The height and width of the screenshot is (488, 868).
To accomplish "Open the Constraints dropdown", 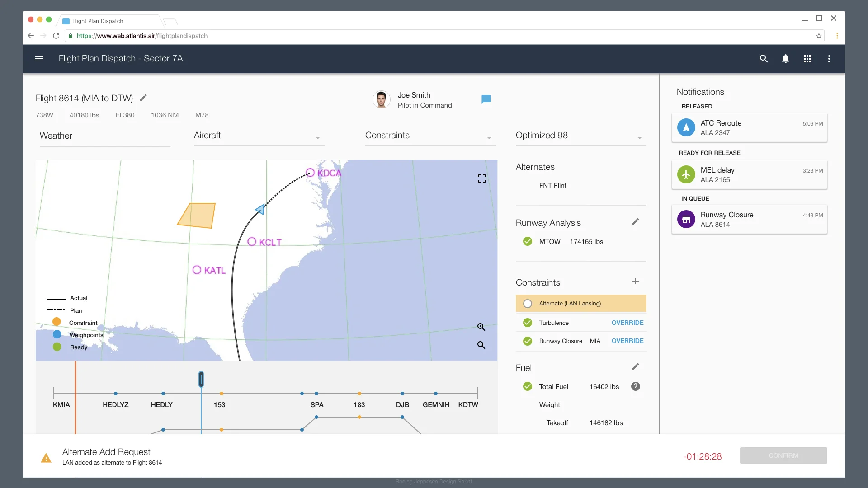I will (x=488, y=137).
